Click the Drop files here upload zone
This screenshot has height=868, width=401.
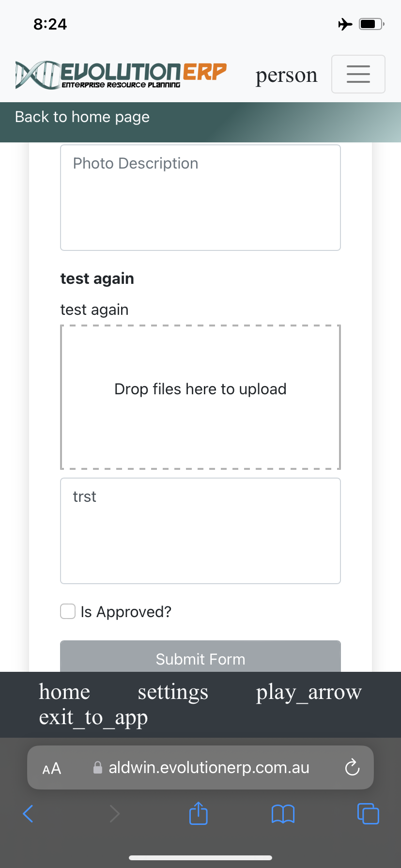pos(200,397)
